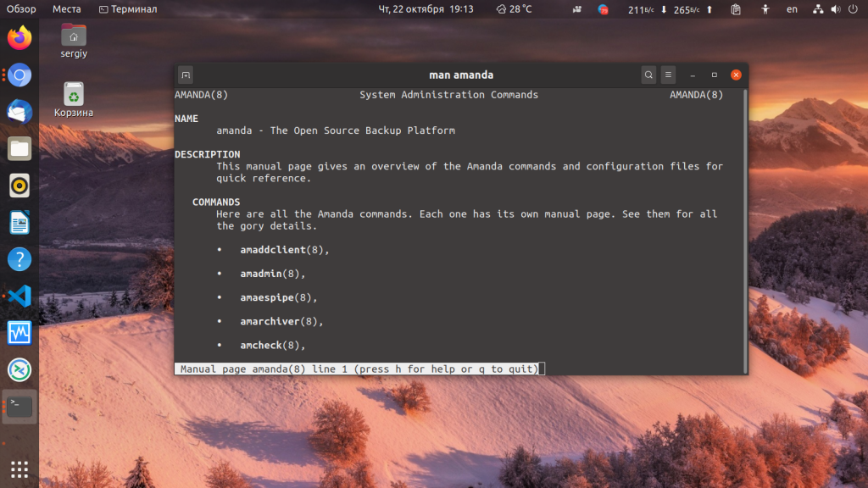Screen dimensions: 868x488
Task: Open the date and time calendar
Action: 426,8
